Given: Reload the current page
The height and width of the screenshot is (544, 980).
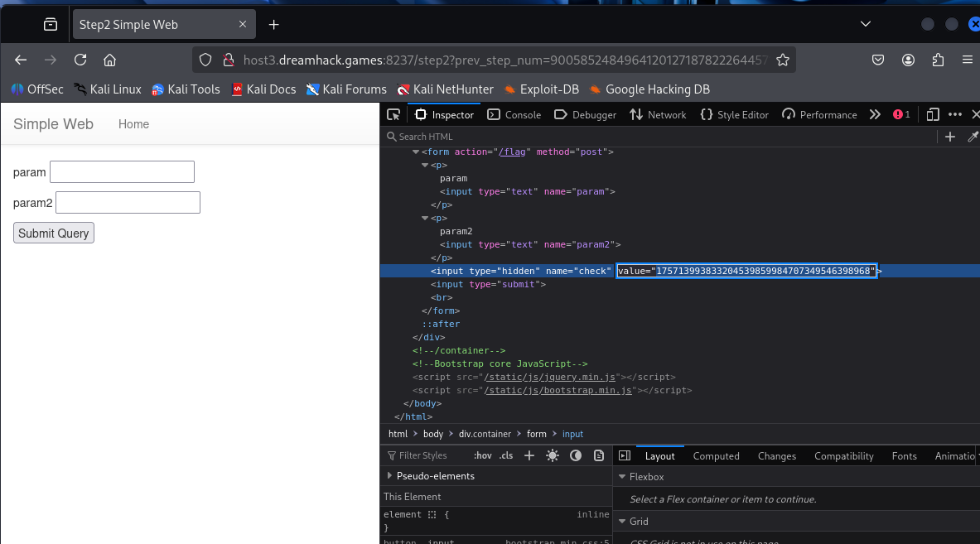Looking at the screenshot, I should pyautogui.click(x=80, y=60).
